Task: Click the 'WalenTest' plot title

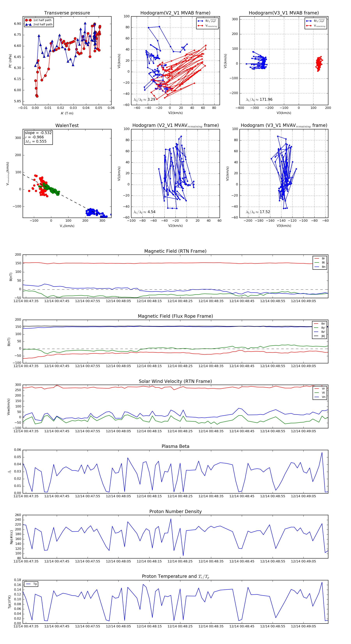Action: pos(67,125)
